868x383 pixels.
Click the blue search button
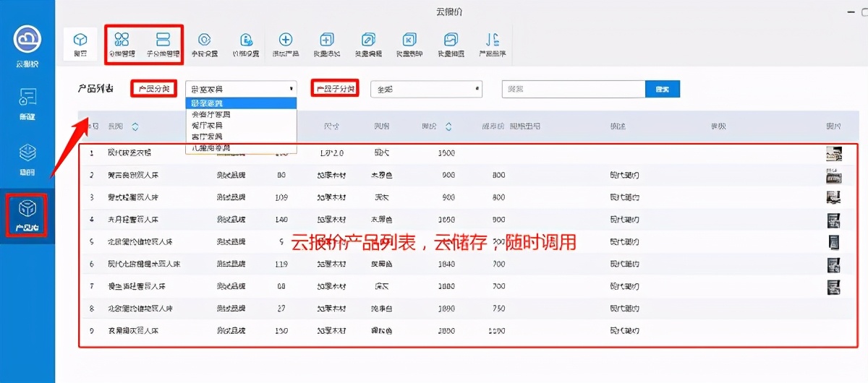(663, 89)
